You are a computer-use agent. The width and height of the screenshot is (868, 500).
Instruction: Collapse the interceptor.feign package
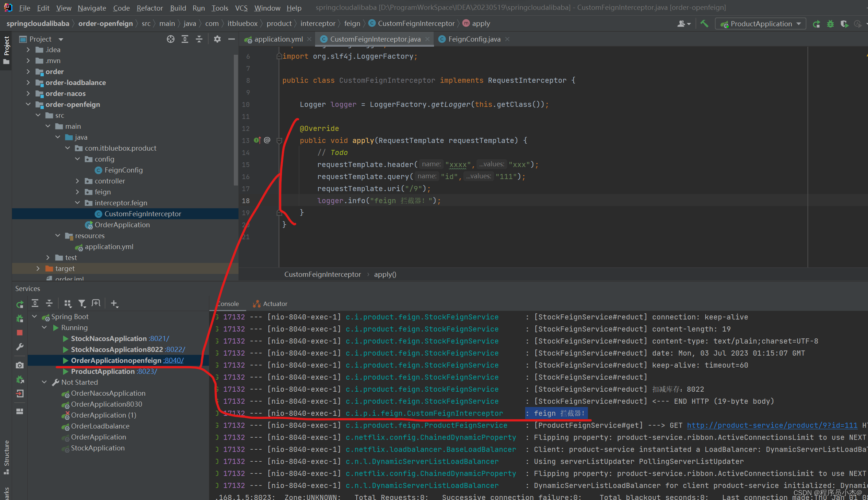[77, 203]
